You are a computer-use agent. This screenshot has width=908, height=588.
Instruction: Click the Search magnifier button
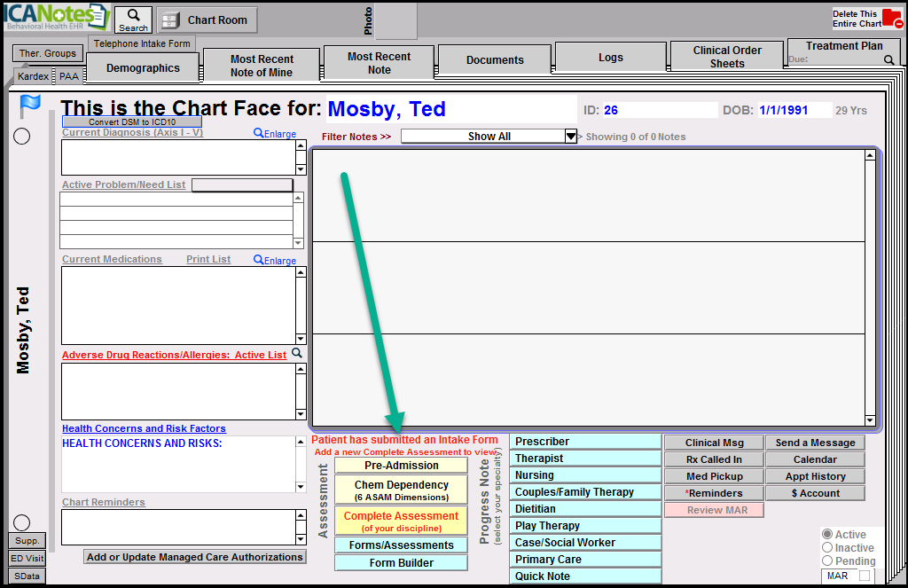134,20
